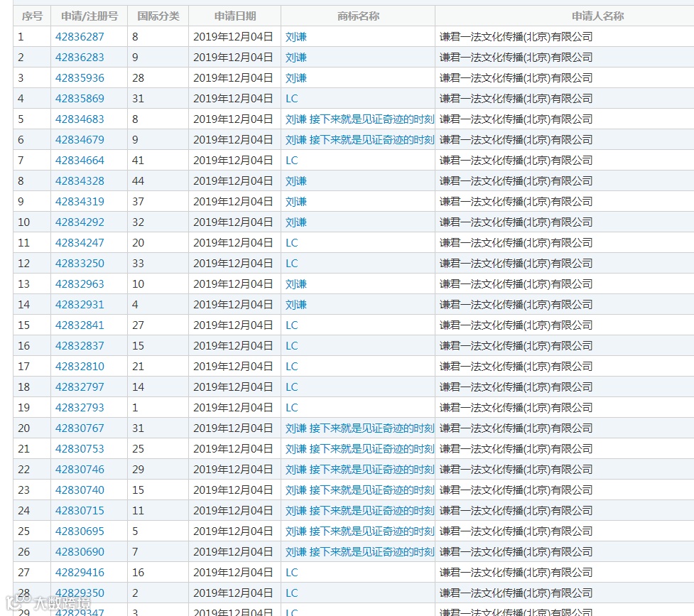The height and width of the screenshot is (616, 694).
Task: Click the 申请人名称 column header
Action: 598,16
